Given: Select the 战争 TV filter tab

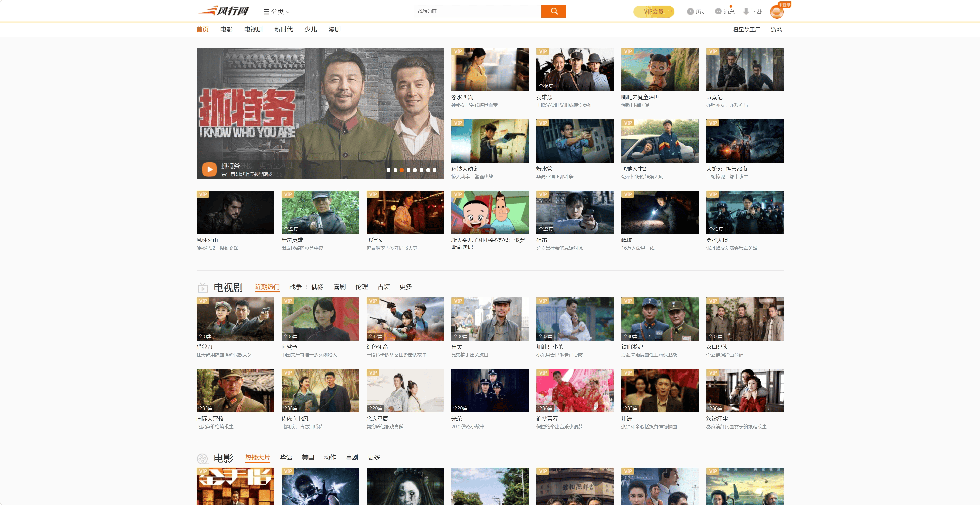Looking at the screenshot, I should pos(295,287).
